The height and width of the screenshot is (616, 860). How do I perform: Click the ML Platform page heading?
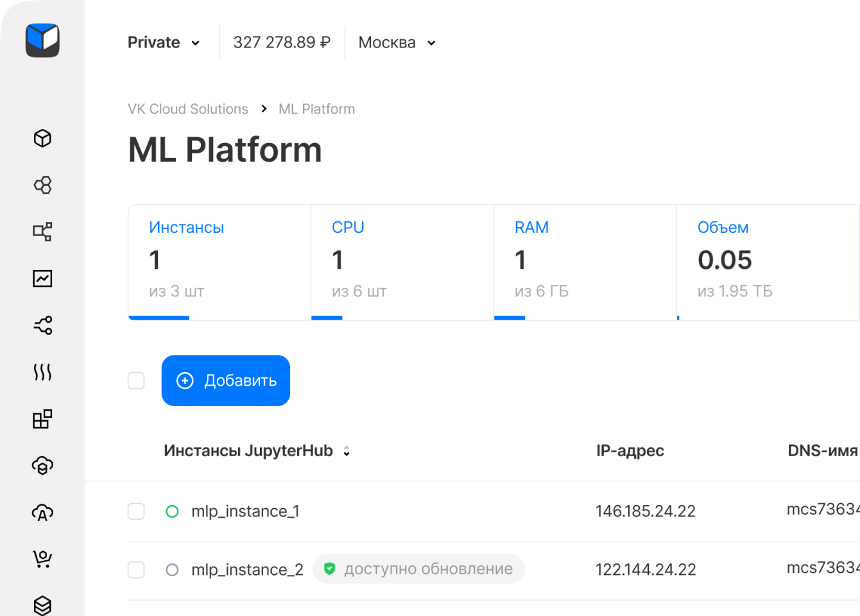pyautogui.click(x=225, y=150)
